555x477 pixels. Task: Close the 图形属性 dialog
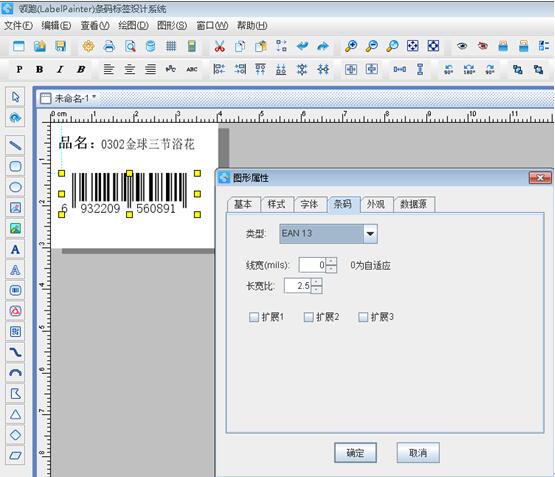[540, 178]
